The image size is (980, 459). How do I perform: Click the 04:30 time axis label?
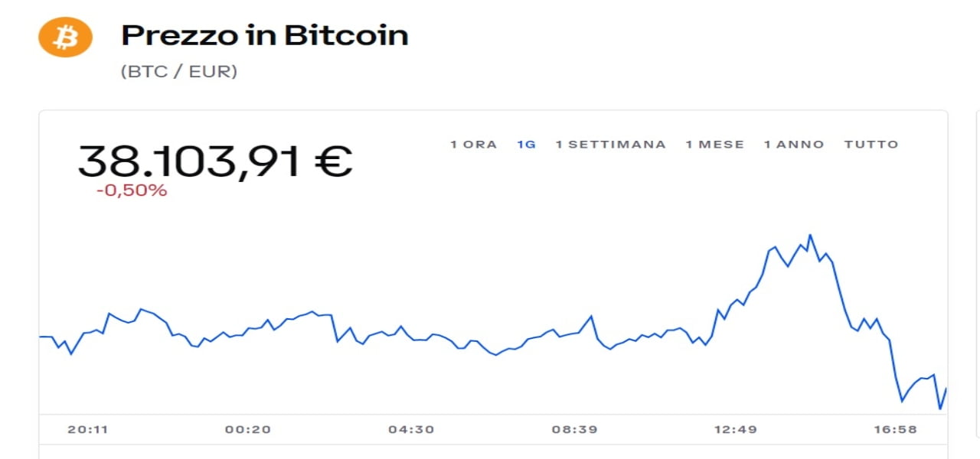(x=411, y=430)
